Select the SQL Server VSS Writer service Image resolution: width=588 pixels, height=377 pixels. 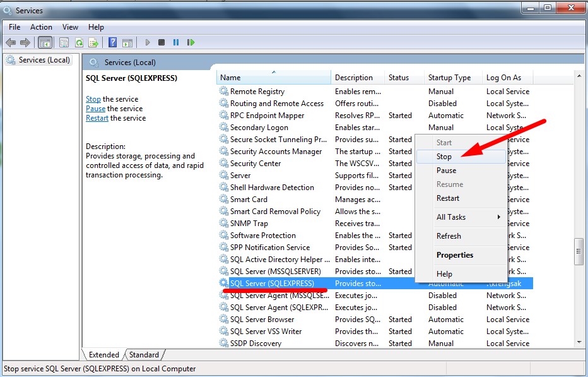(375, 332)
